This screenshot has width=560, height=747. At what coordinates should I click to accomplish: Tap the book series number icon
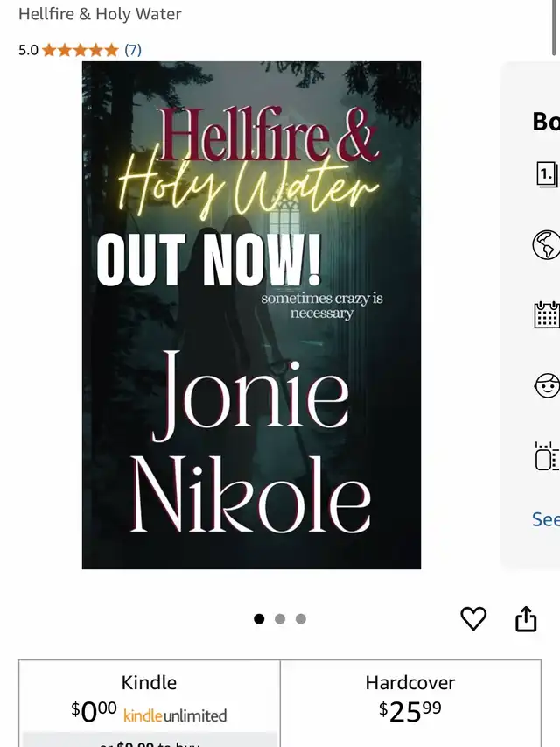tap(547, 174)
